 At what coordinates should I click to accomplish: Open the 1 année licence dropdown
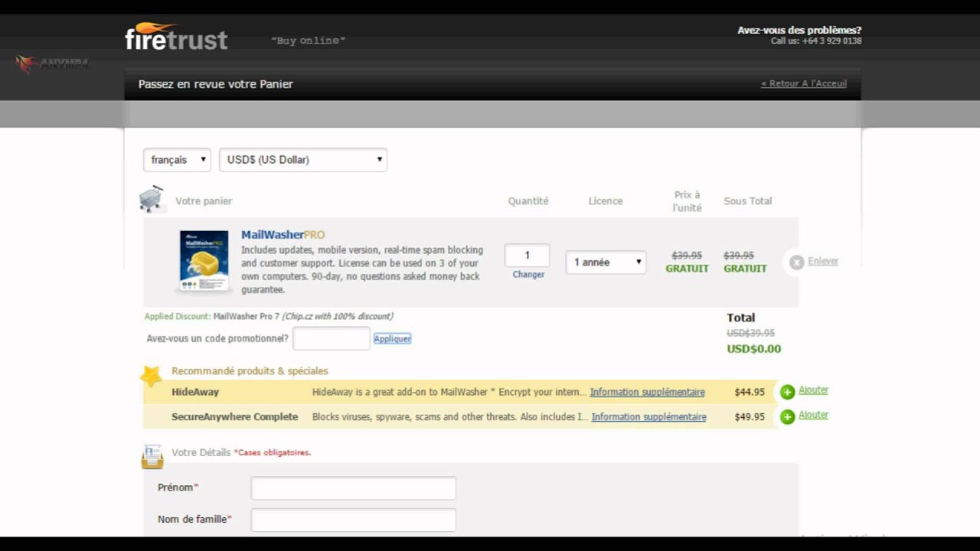pos(606,262)
